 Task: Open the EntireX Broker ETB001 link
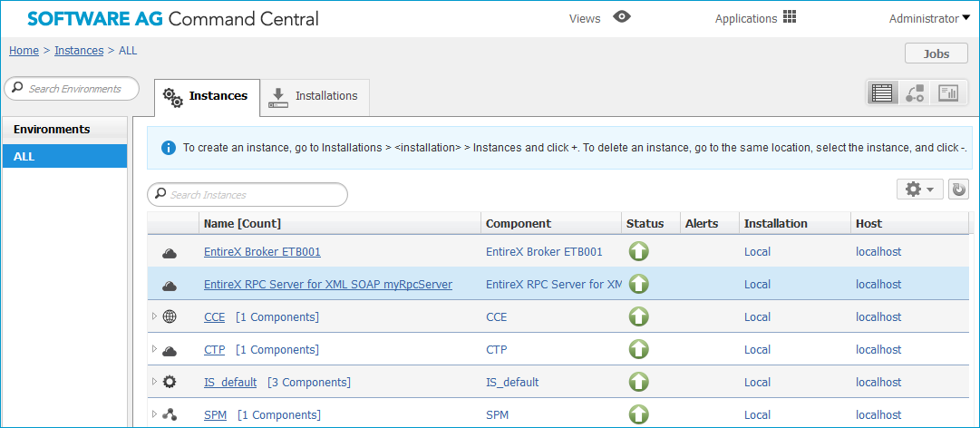263,252
